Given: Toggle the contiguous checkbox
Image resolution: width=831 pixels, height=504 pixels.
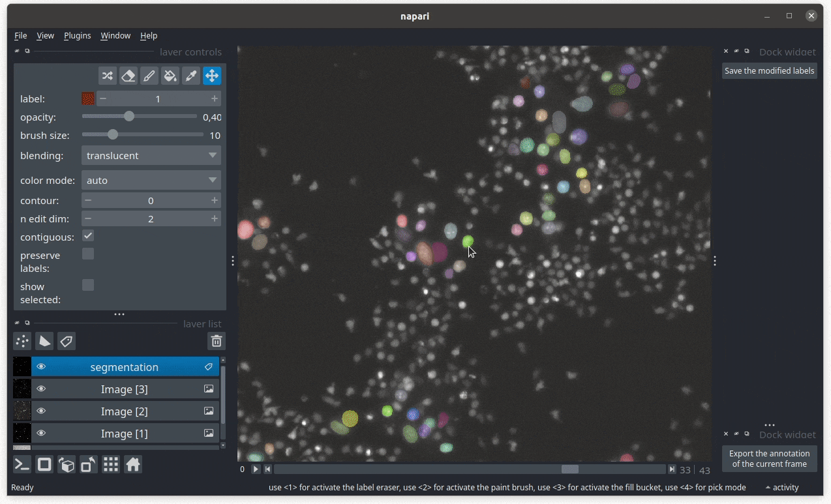Looking at the screenshot, I should pos(88,235).
